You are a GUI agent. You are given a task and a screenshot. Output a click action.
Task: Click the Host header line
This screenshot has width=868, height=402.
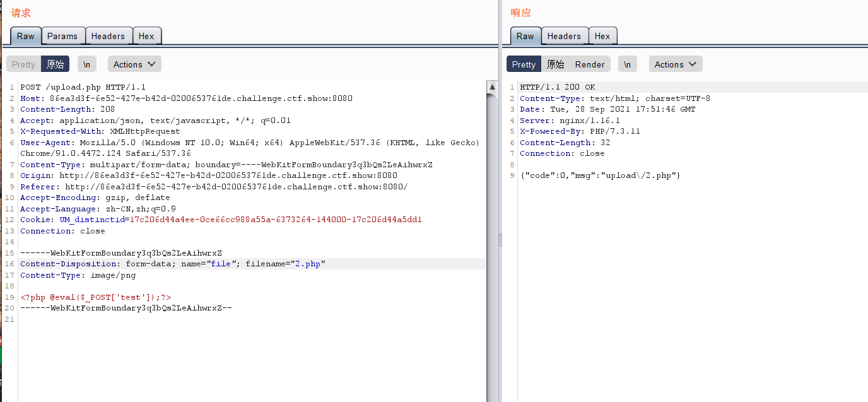point(186,98)
